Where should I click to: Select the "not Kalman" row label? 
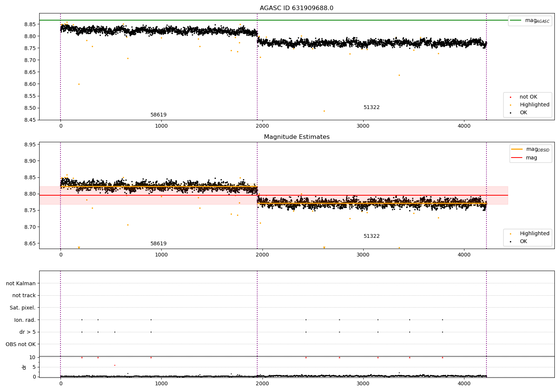pyautogui.click(x=21, y=283)
